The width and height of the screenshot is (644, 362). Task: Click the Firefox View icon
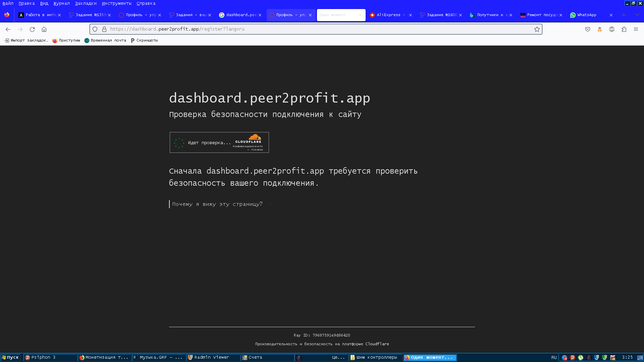[x=7, y=15]
